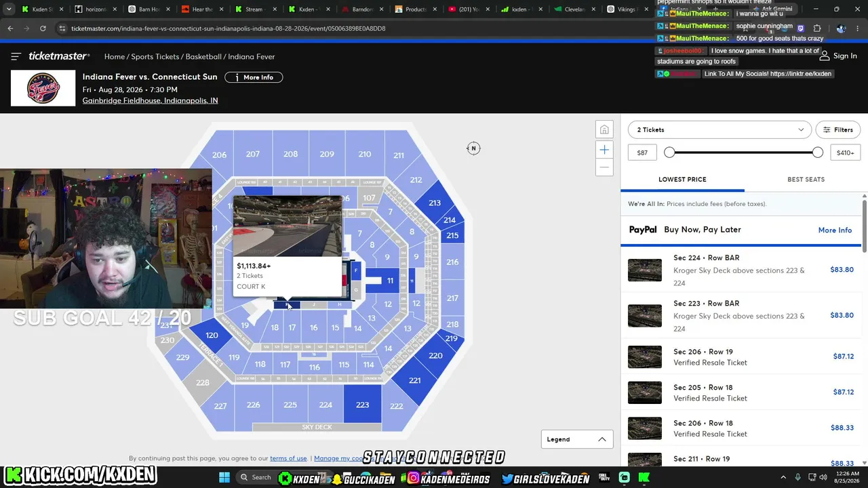Open the Cleveland browser tab
Viewport: 868px width, 488px height.
coord(574,9)
